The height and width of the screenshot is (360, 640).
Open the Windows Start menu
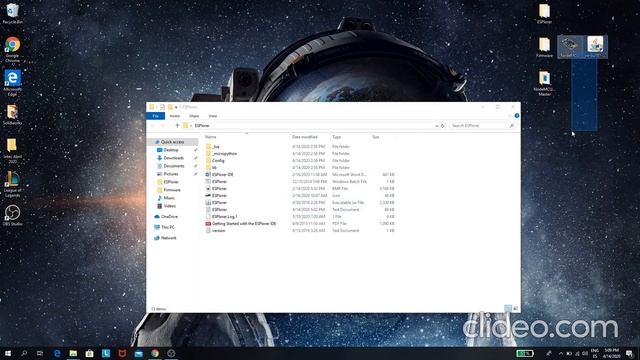point(8,353)
